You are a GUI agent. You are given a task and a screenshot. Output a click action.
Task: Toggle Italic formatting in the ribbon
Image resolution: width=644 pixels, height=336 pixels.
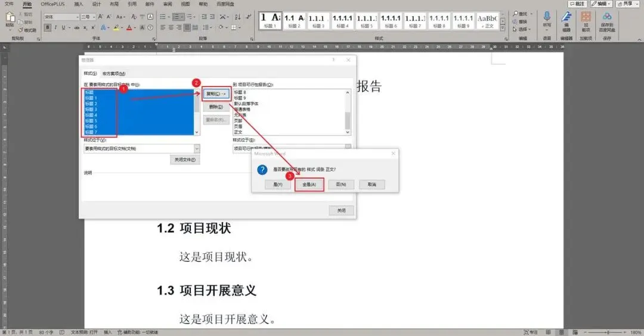pyautogui.click(x=55, y=27)
